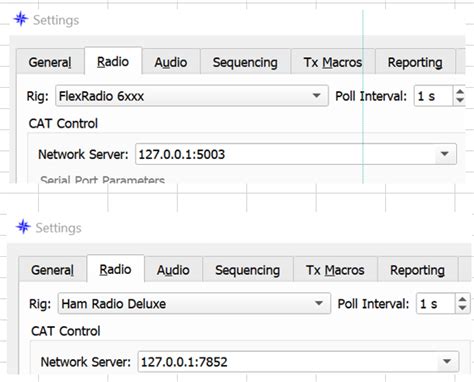The width and height of the screenshot is (474, 382).
Task: Click the WSJT-X icon of lower Settings window
Action: click(24, 227)
